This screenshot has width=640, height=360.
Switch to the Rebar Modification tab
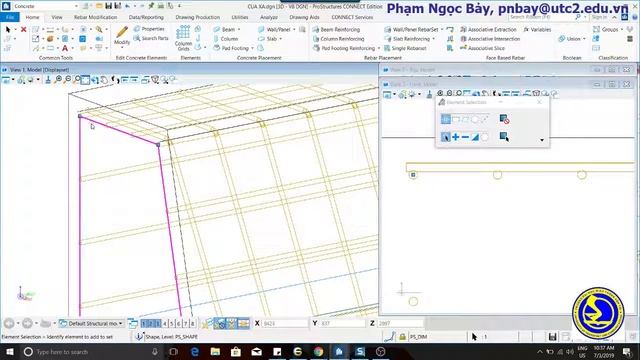click(x=96, y=17)
